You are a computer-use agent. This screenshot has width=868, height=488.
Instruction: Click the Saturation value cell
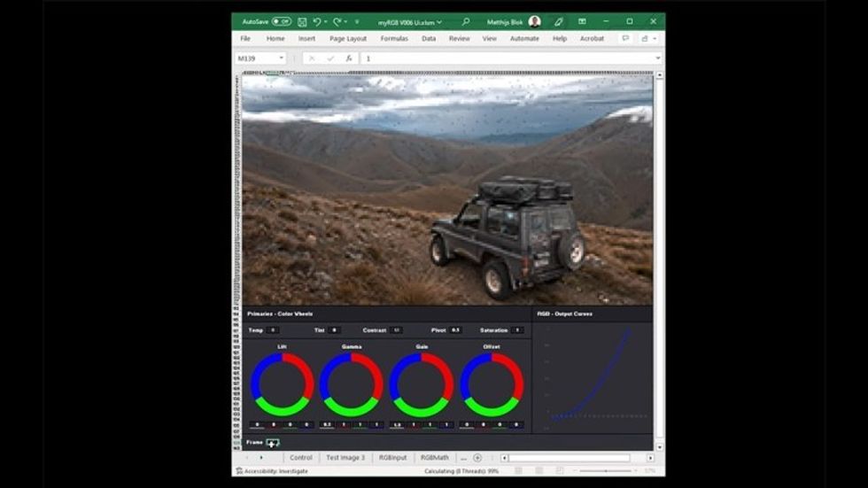(x=517, y=330)
